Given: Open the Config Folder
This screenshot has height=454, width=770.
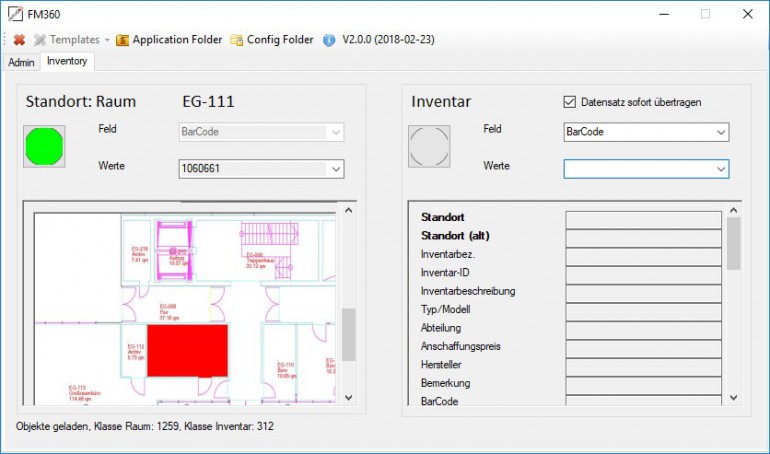Looking at the screenshot, I should tap(272, 40).
